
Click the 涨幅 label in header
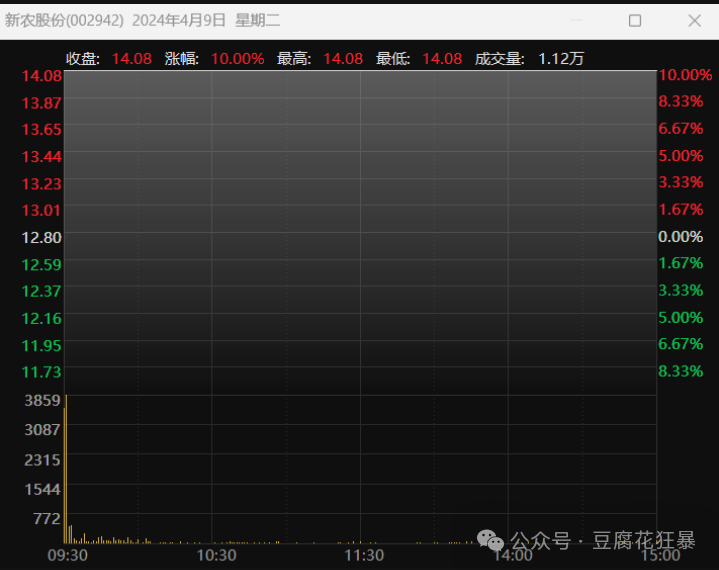pos(182,59)
